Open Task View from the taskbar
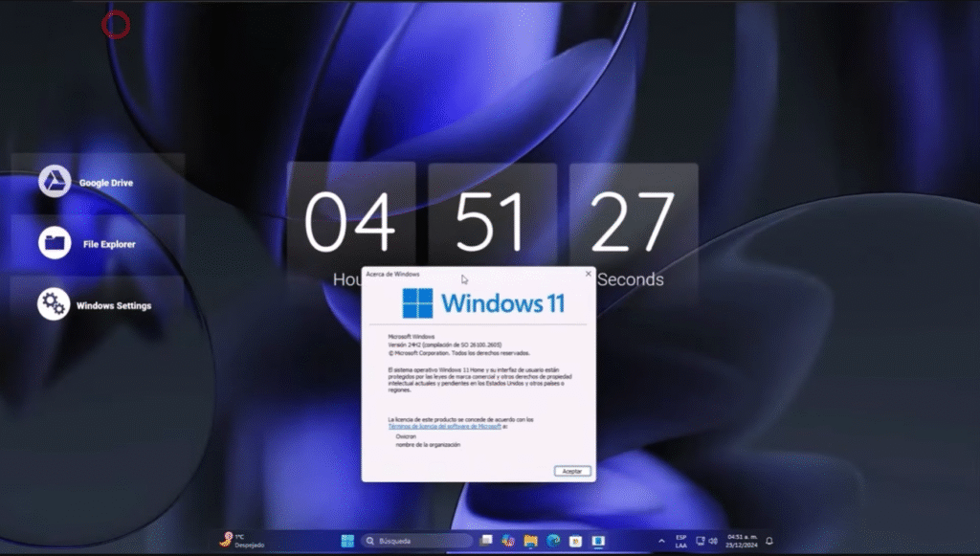980x556 pixels. pyautogui.click(x=485, y=541)
